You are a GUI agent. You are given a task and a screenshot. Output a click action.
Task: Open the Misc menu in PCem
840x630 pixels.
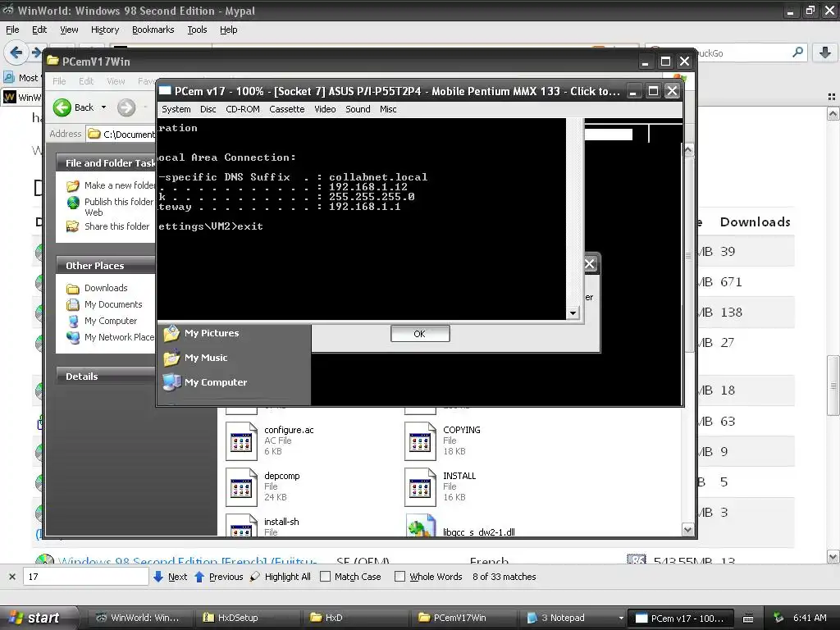[388, 109]
